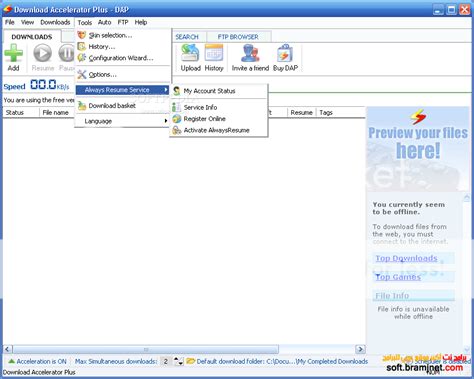
Task: Expand the Language submenu
Action: pyautogui.click(x=122, y=121)
